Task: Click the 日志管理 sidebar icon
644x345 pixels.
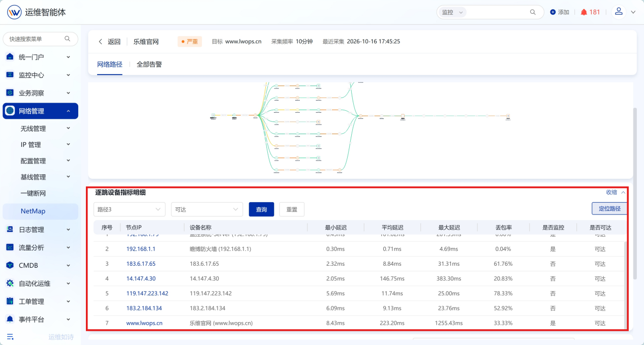Action: click(x=10, y=230)
